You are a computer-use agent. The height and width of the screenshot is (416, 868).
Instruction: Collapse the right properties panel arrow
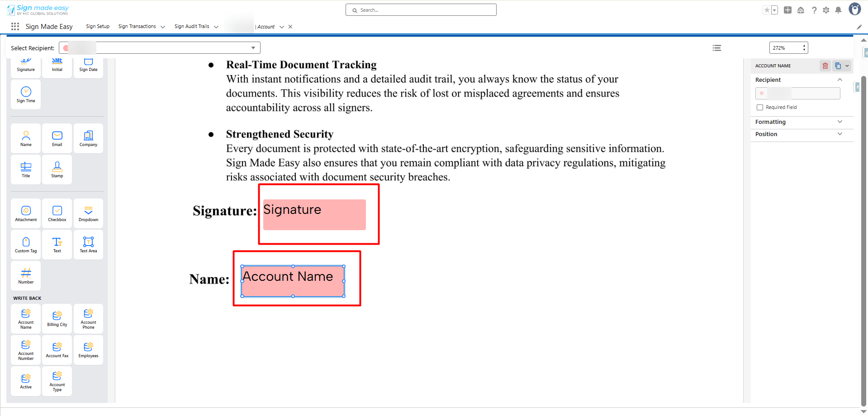click(857, 87)
